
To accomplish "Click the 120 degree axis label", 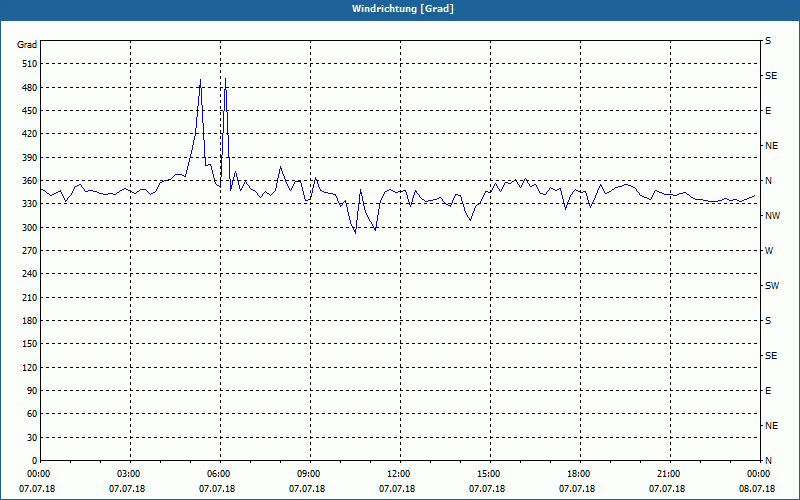I will (29, 367).
